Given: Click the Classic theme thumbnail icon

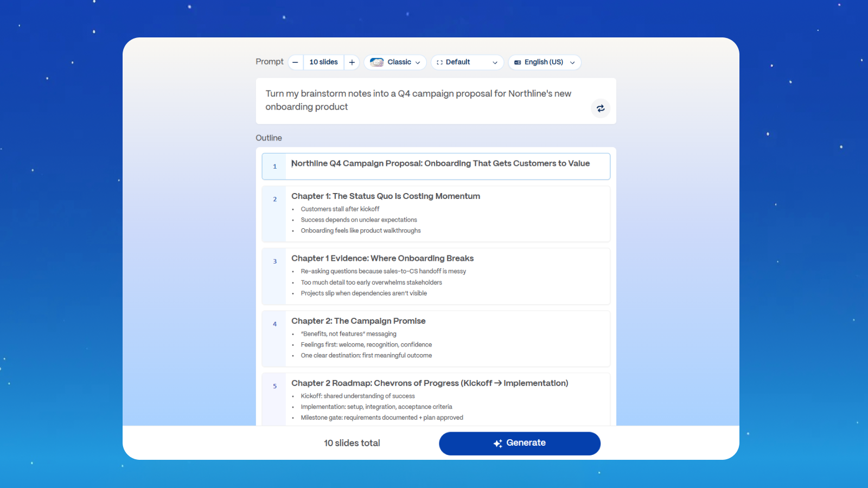Looking at the screenshot, I should 377,62.
